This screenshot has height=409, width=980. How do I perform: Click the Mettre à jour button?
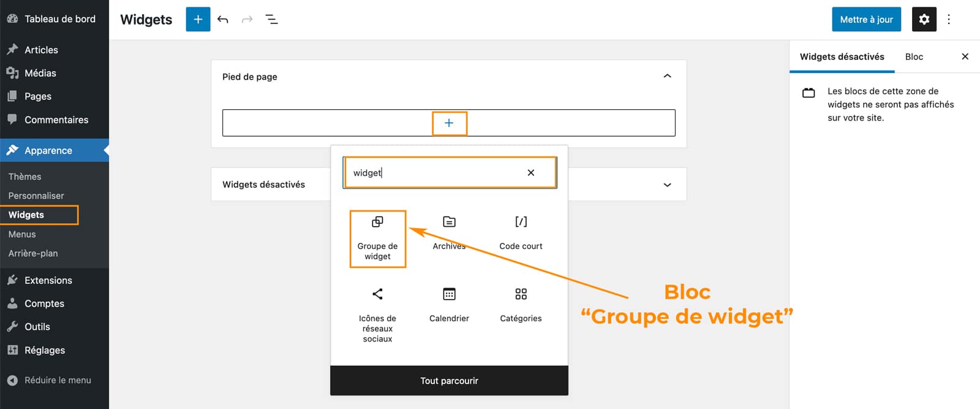tap(866, 20)
